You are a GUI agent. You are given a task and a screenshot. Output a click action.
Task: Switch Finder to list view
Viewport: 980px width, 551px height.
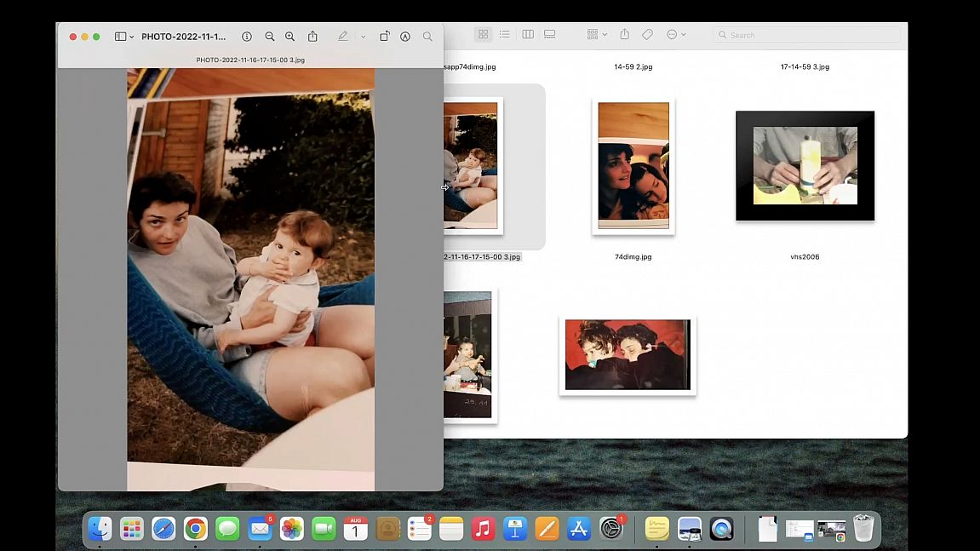tap(505, 35)
